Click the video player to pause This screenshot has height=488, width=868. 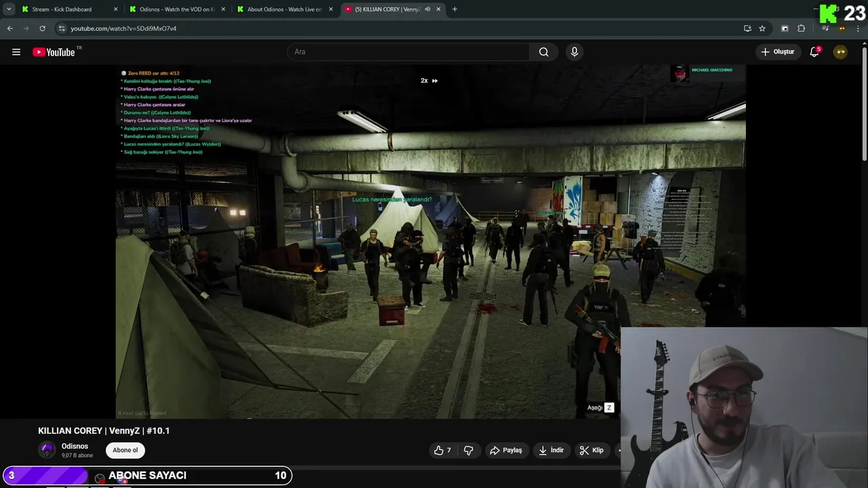click(431, 242)
